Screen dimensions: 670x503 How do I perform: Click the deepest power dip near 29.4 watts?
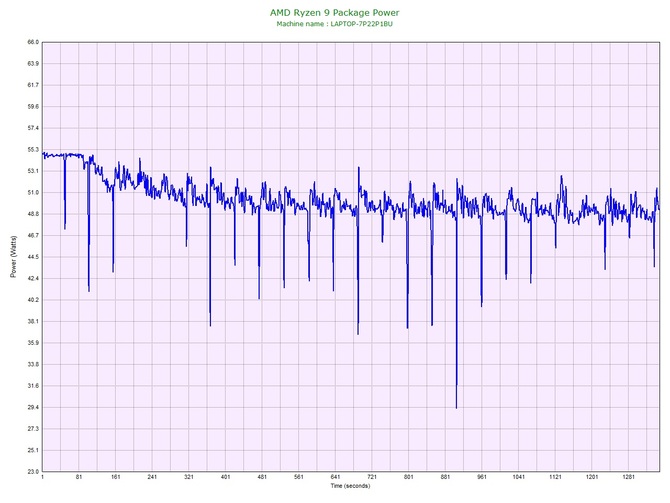(x=456, y=406)
